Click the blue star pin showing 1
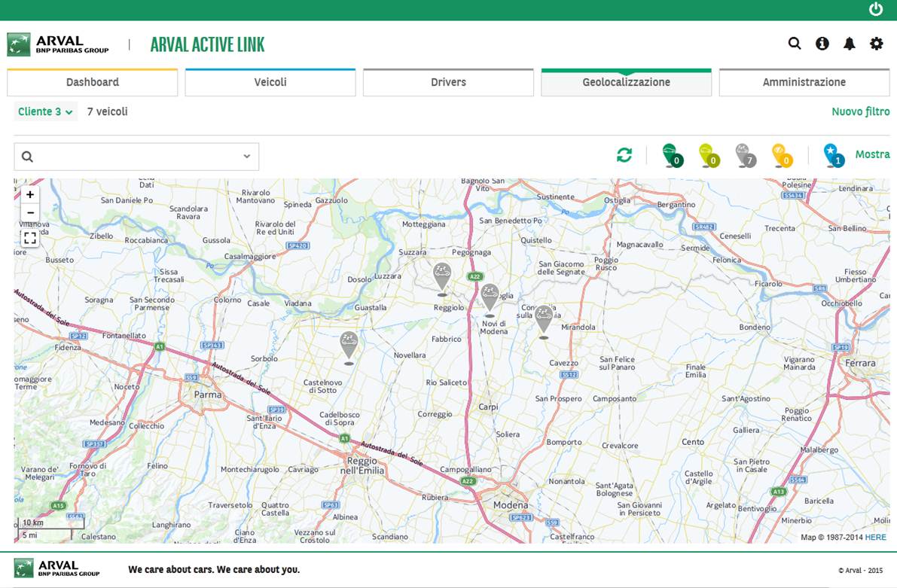Screen dimensions: 897x588 pyautogui.click(x=834, y=155)
